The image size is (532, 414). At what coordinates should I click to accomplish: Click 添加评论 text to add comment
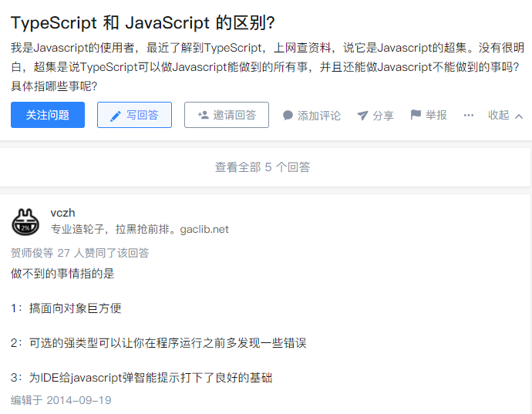[319, 116]
